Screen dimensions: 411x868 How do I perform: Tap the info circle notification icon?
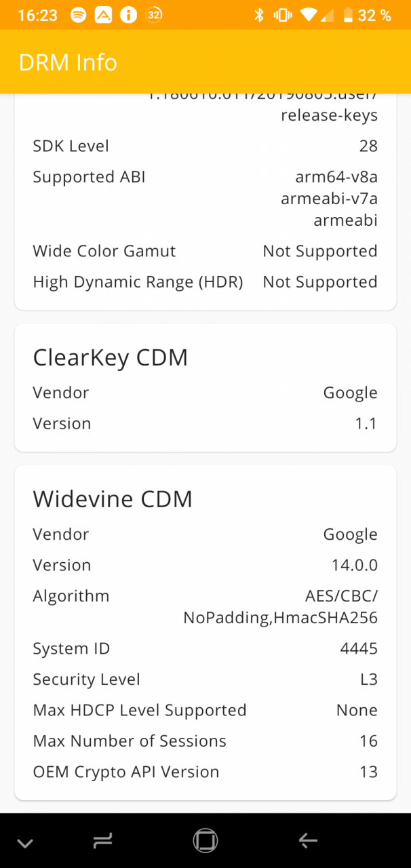click(x=128, y=15)
